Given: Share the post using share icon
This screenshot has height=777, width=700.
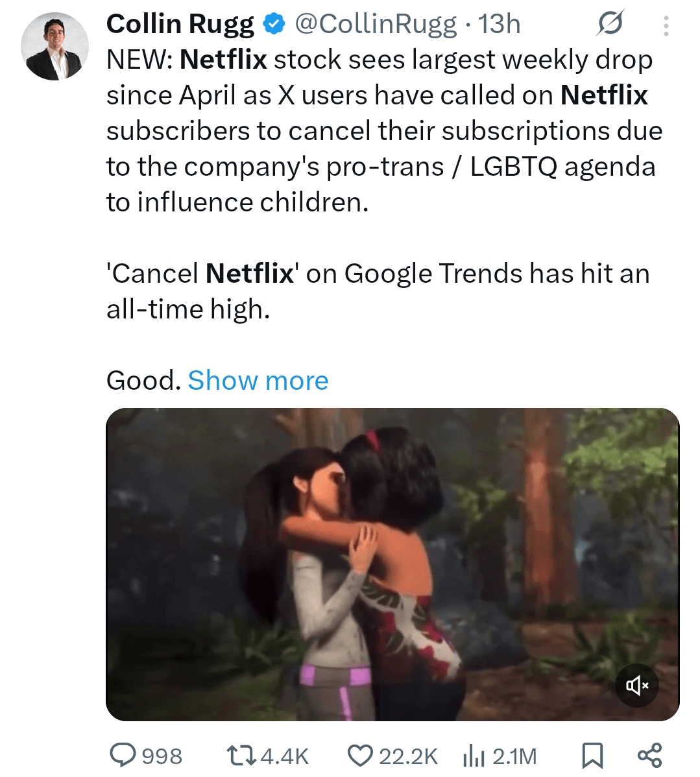Looking at the screenshot, I should point(649,756).
